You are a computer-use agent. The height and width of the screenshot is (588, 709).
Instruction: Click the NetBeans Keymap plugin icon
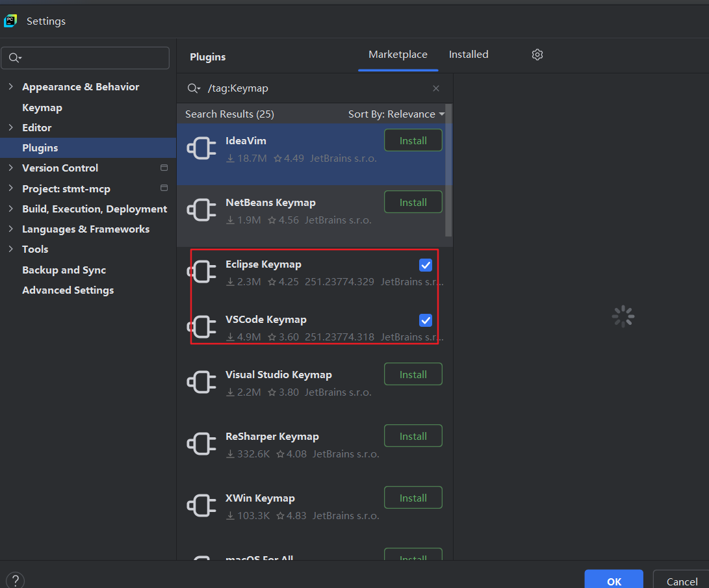point(201,210)
